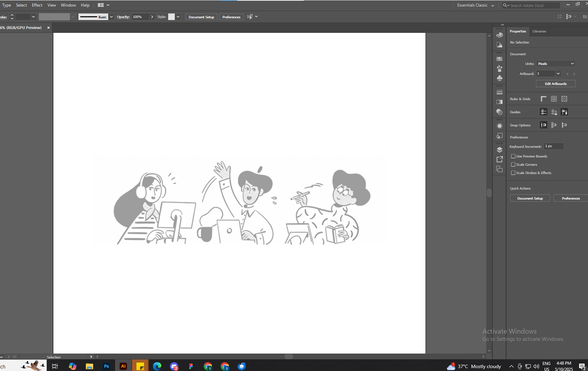
Task: Enable Scale Strokes & Effects checkbox
Action: (513, 173)
